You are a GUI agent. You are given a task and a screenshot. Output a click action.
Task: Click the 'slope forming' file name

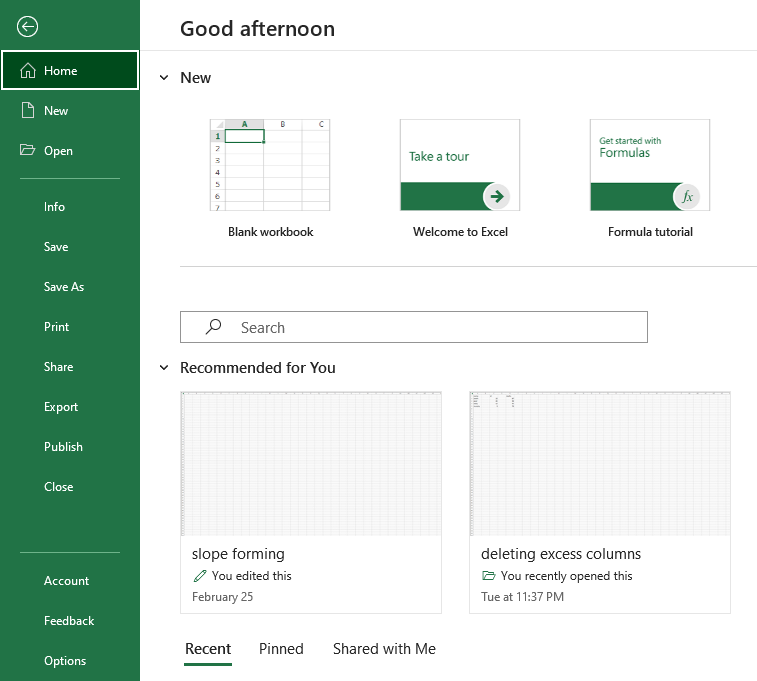click(238, 554)
